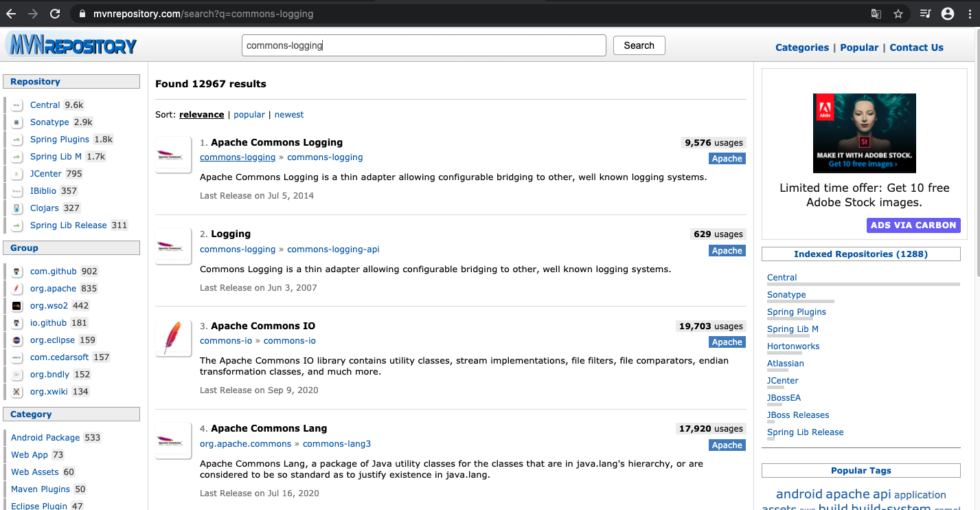980x510 pixels.
Task: Open Web Assets category filter
Action: tap(35, 472)
